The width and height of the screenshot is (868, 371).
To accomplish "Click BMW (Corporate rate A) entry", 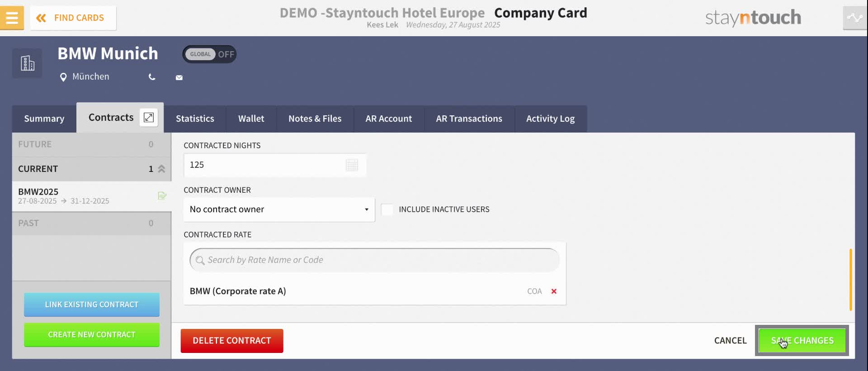I will (238, 291).
